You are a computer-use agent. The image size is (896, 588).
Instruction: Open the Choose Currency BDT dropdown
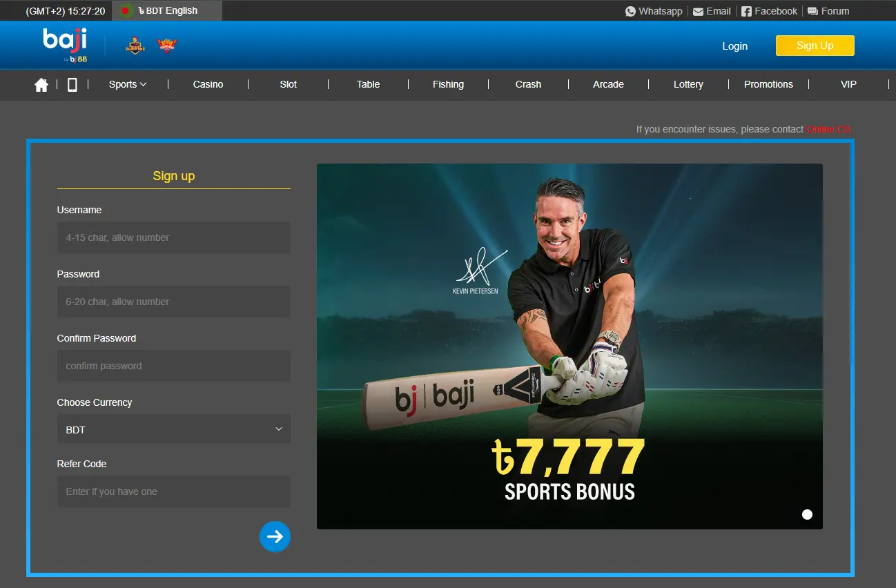(173, 429)
